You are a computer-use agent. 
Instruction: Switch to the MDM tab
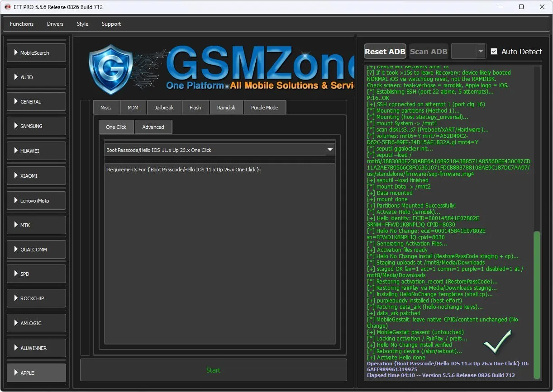coord(133,108)
